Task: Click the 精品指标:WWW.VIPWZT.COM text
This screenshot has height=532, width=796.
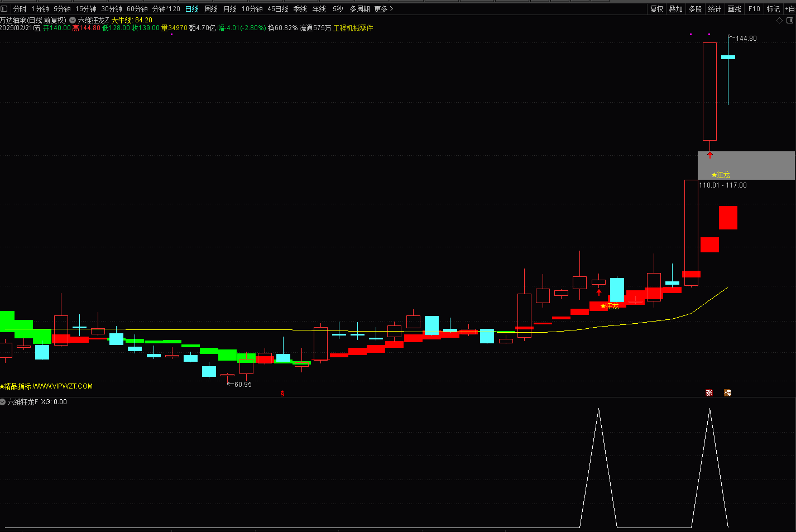Action: click(x=46, y=386)
